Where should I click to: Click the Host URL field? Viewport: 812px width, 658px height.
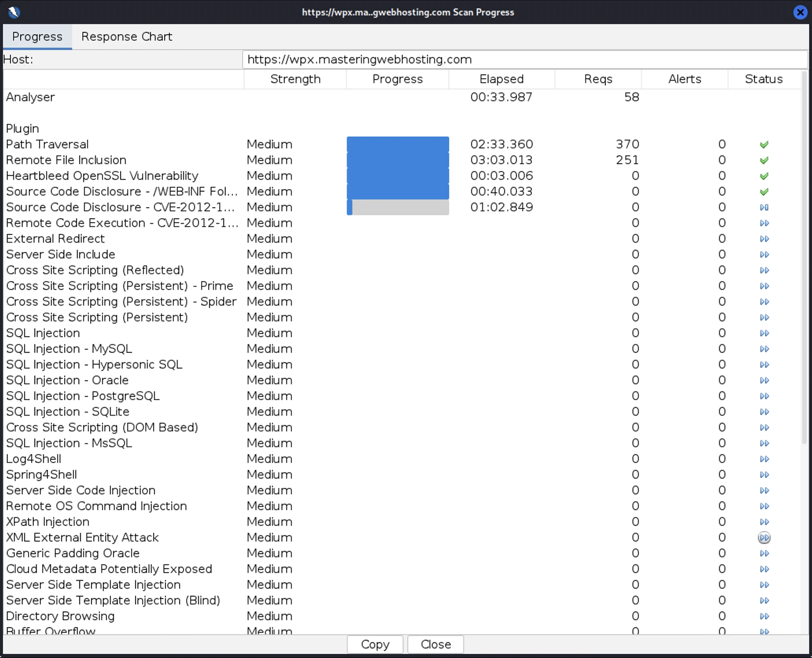[x=524, y=59]
